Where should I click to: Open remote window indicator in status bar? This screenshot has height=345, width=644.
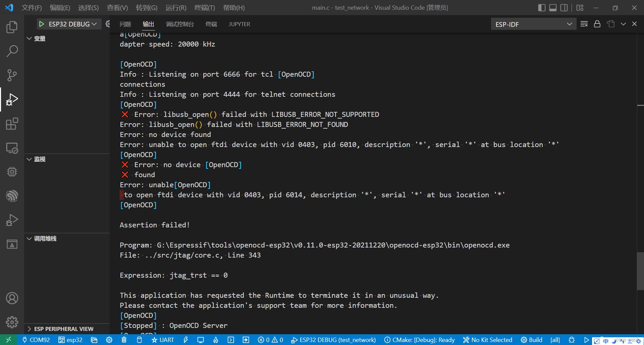[x=9, y=340]
